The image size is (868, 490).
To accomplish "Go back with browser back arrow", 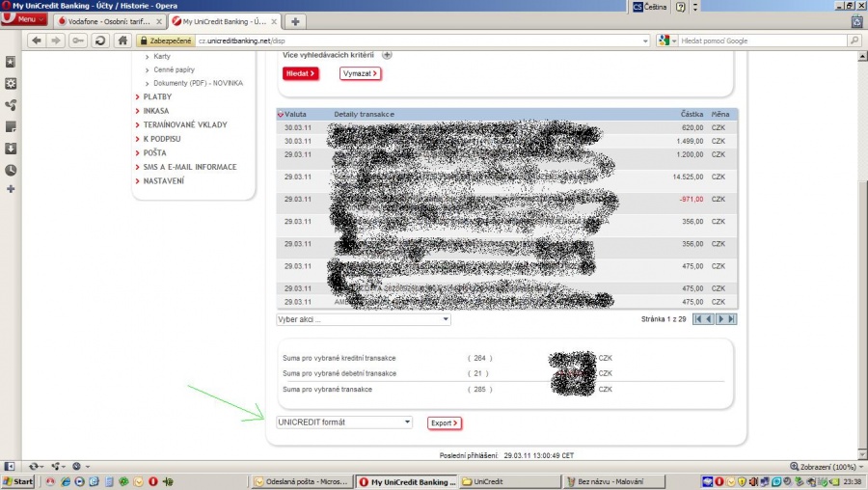I will tap(37, 41).
